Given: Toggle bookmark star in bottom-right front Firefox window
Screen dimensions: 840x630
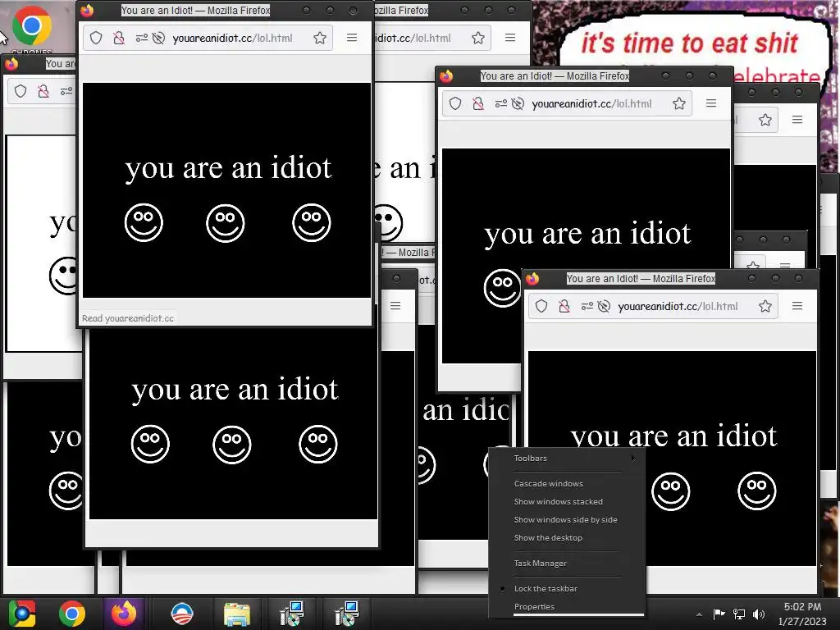Looking at the screenshot, I should click(765, 306).
